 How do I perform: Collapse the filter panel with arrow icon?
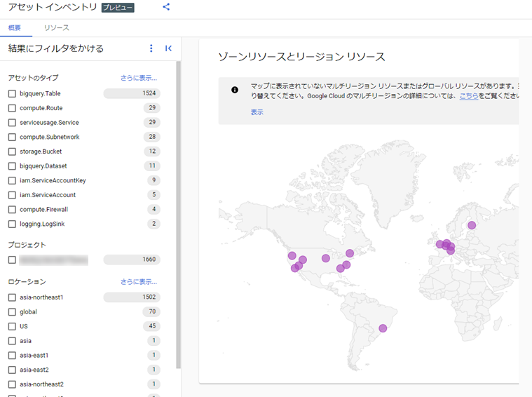(168, 48)
